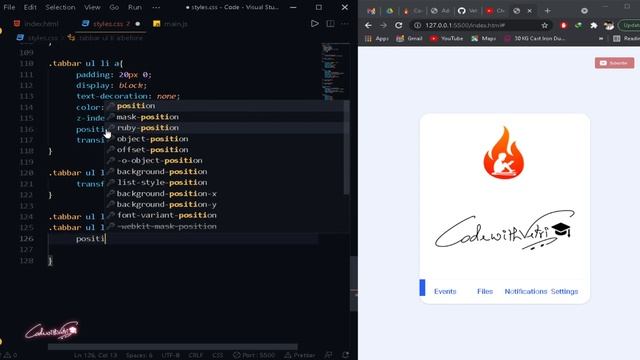640x360 pixels.
Task: Switch to the Gmail browser tab
Action: [x=371, y=11]
